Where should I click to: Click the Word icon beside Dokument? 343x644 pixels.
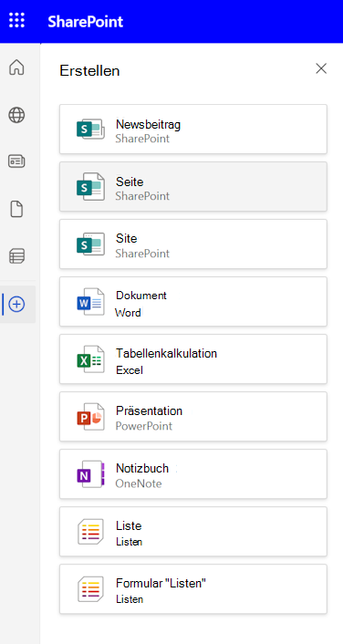(x=90, y=302)
